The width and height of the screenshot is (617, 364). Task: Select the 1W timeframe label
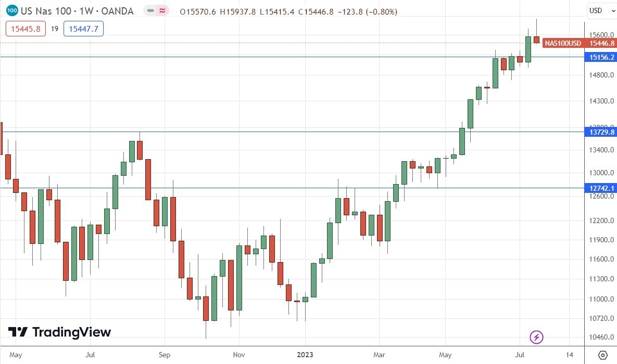[86, 10]
